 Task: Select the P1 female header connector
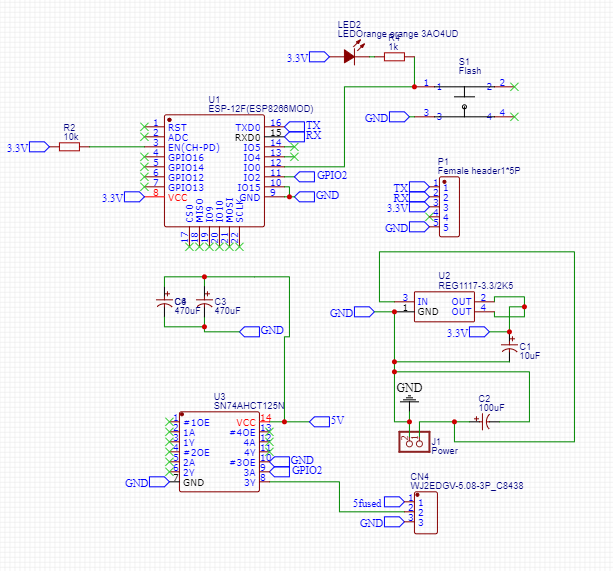coord(448,207)
